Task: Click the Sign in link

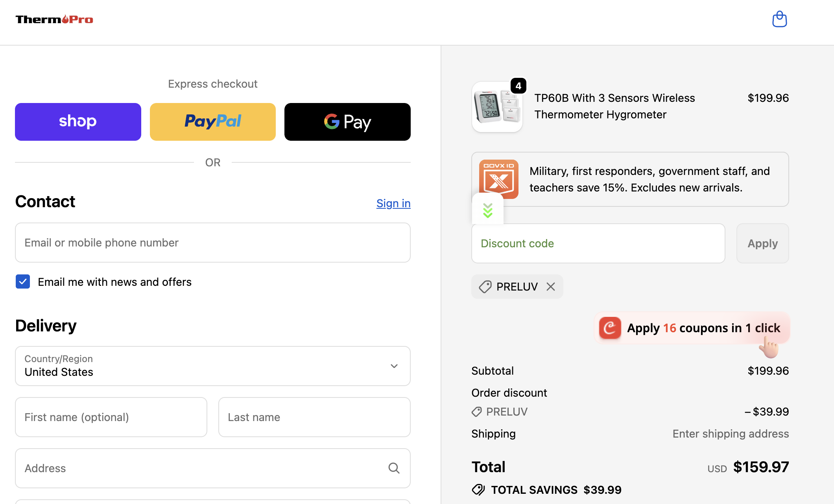Action: (x=393, y=203)
